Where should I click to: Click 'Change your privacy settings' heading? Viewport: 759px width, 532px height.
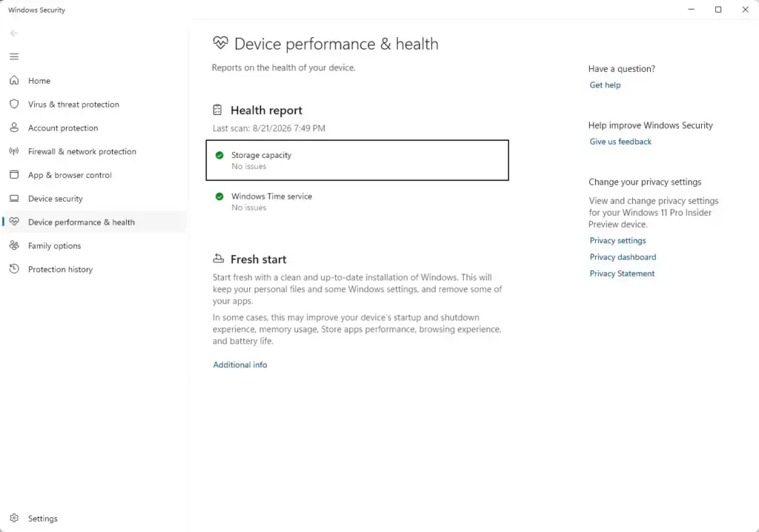point(645,182)
